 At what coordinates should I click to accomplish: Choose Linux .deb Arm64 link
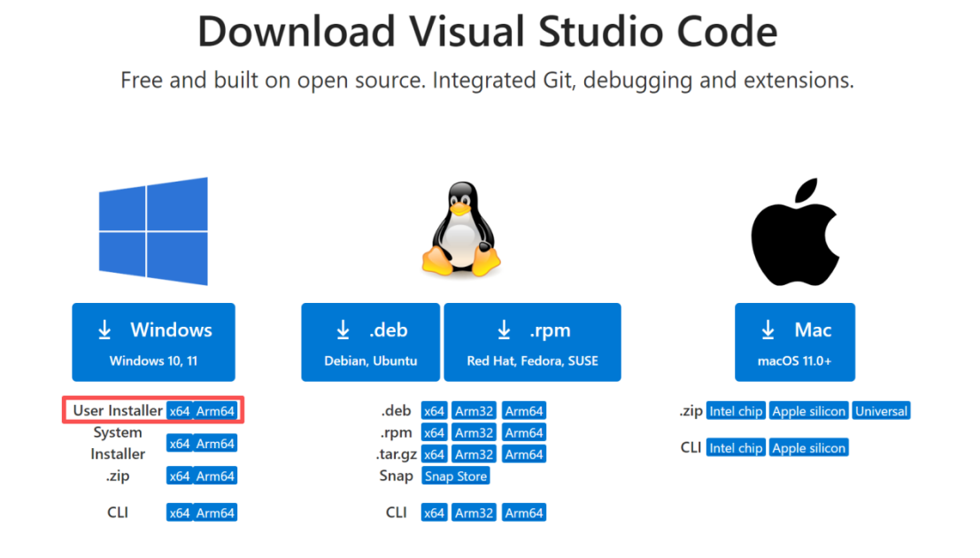(x=524, y=411)
